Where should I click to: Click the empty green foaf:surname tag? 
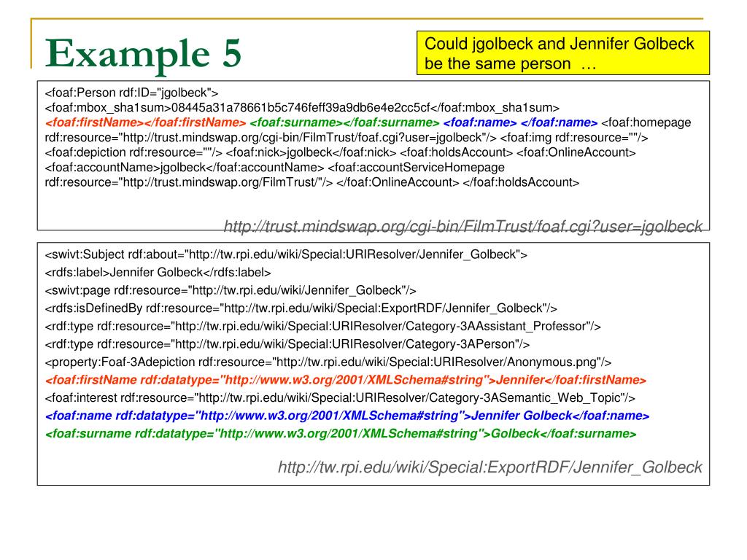[344, 122]
